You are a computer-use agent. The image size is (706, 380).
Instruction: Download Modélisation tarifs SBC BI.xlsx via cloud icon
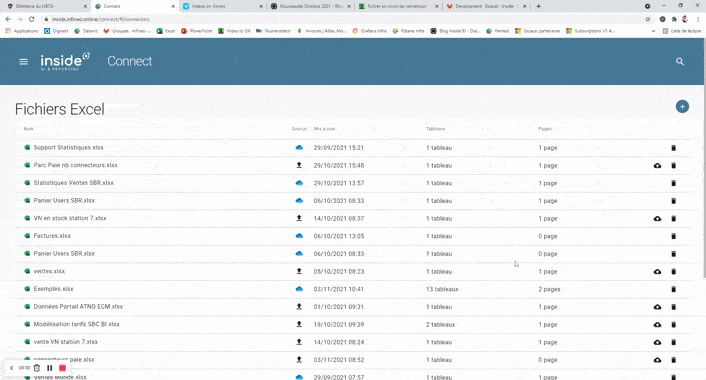pyautogui.click(x=657, y=325)
